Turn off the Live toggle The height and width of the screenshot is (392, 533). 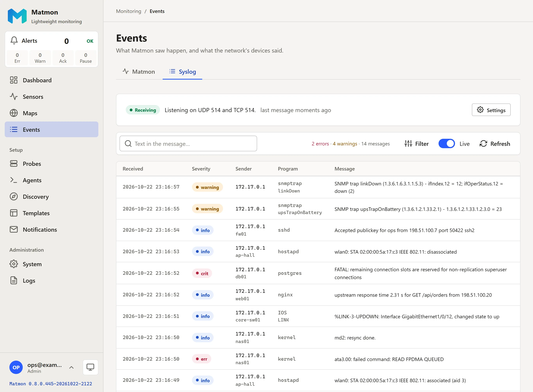(x=447, y=143)
